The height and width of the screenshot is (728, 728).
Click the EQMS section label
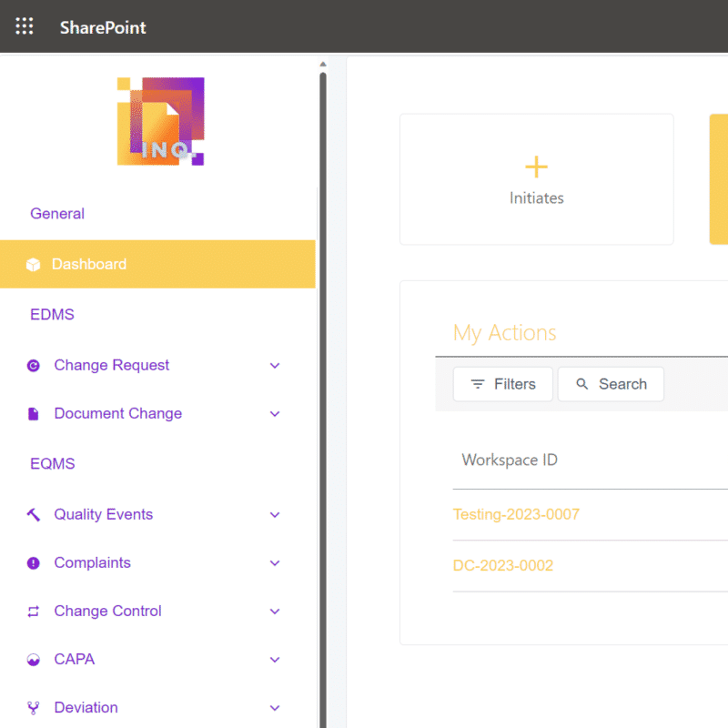click(53, 463)
